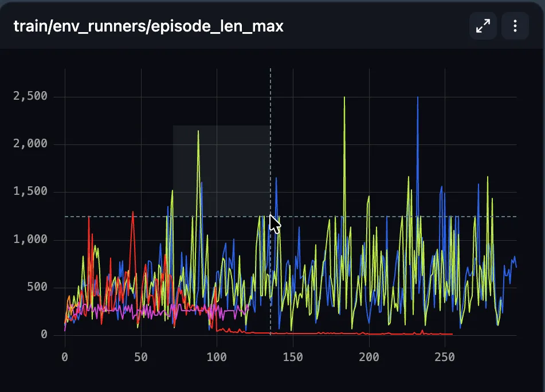The height and width of the screenshot is (392, 545).
Task: Click the x-axis label 250
Action: click(445, 357)
